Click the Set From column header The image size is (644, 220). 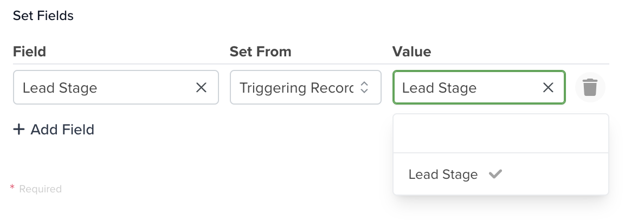260,51
